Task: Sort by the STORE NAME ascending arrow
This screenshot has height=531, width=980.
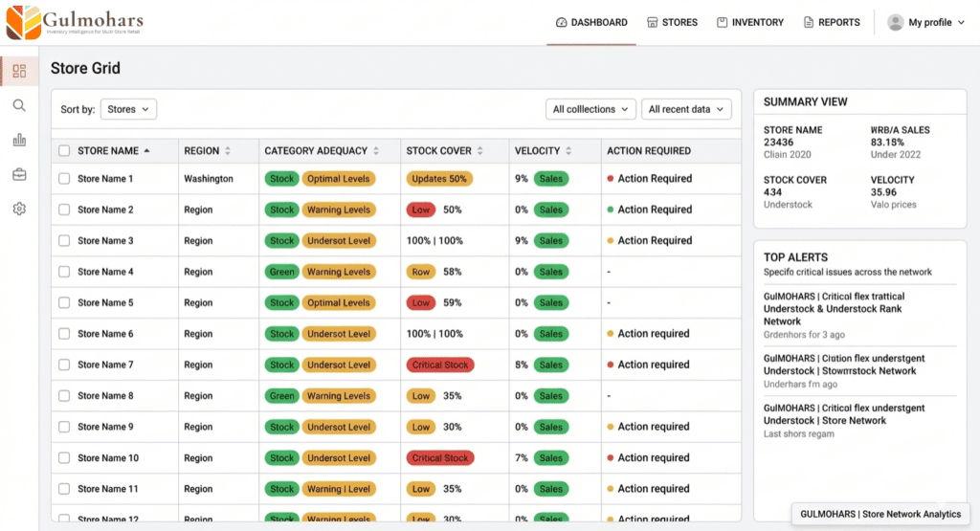Action: pyautogui.click(x=146, y=150)
